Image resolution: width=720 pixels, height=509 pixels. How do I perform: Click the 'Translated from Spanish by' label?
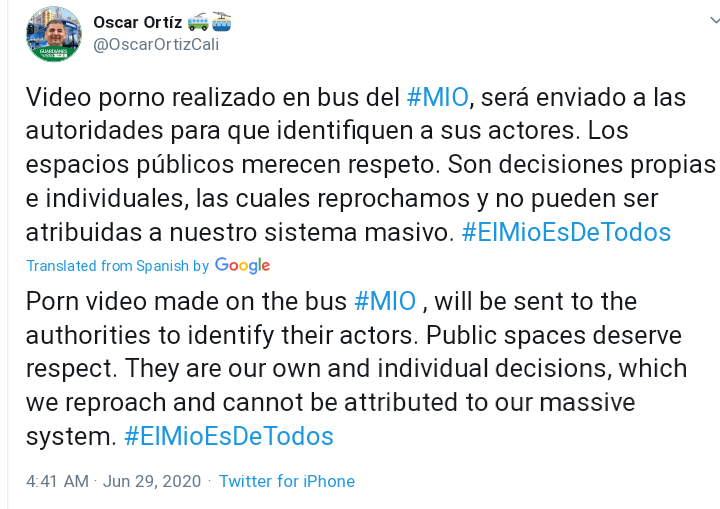click(117, 266)
